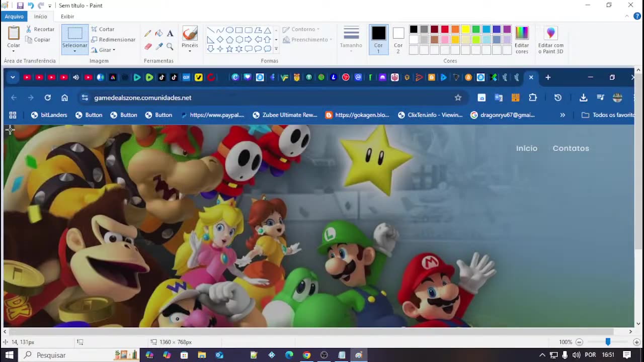
Task: Pick the Eraser tool
Action: [x=147, y=46]
